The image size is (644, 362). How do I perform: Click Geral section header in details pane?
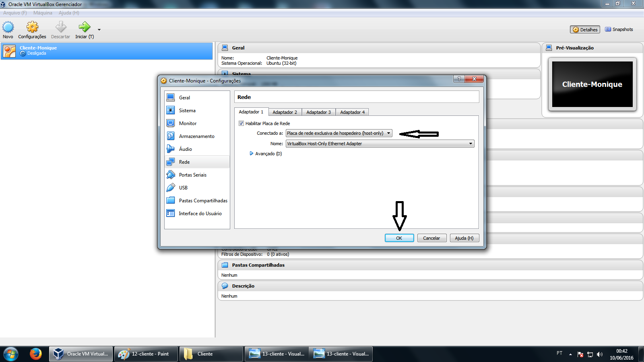tap(379, 48)
